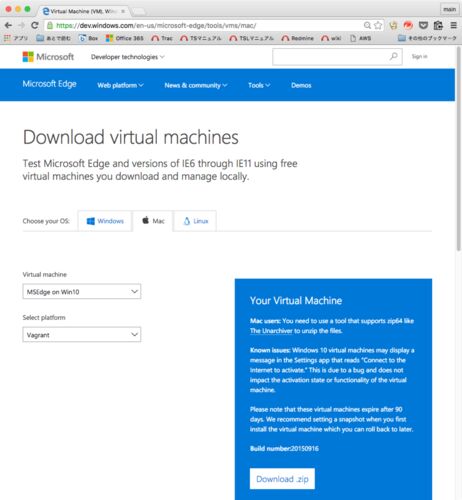Reload the current page

click(35, 25)
